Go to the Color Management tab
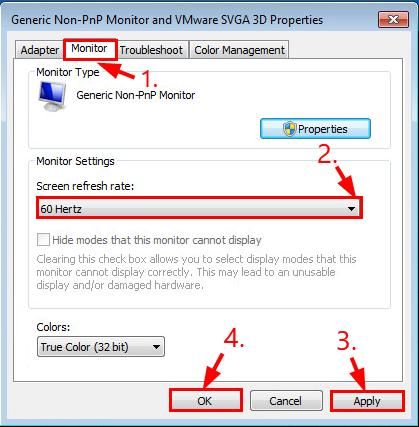Viewport: 419px width, 427px height. click(239, 50)
